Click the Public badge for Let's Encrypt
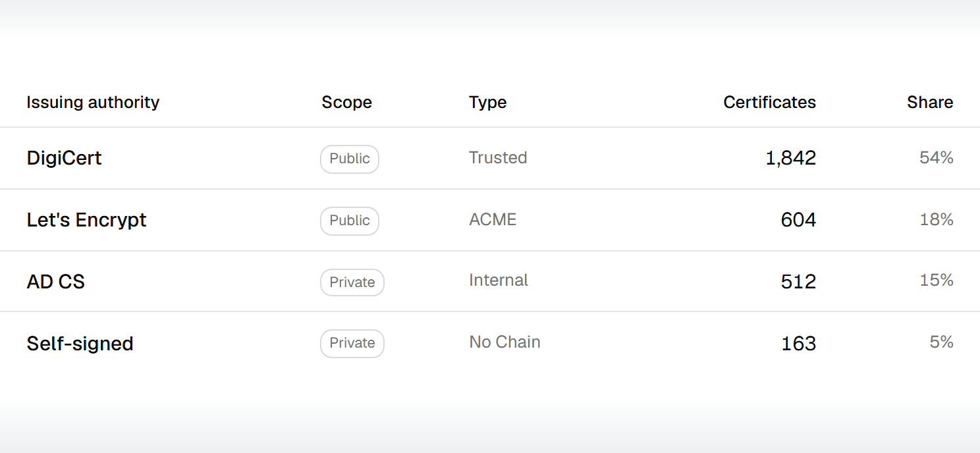This screenshot has width=980, height=453. [350, 221]
